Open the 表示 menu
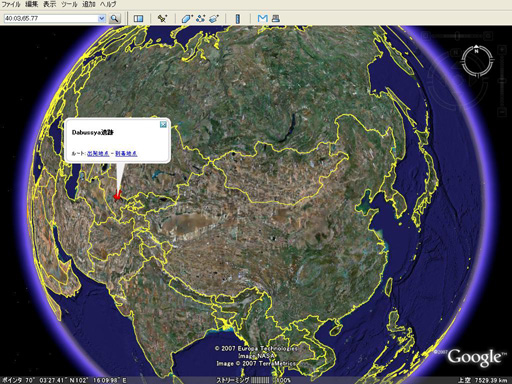Viewport: 512px width, 384px height. [x=50, y=4]
